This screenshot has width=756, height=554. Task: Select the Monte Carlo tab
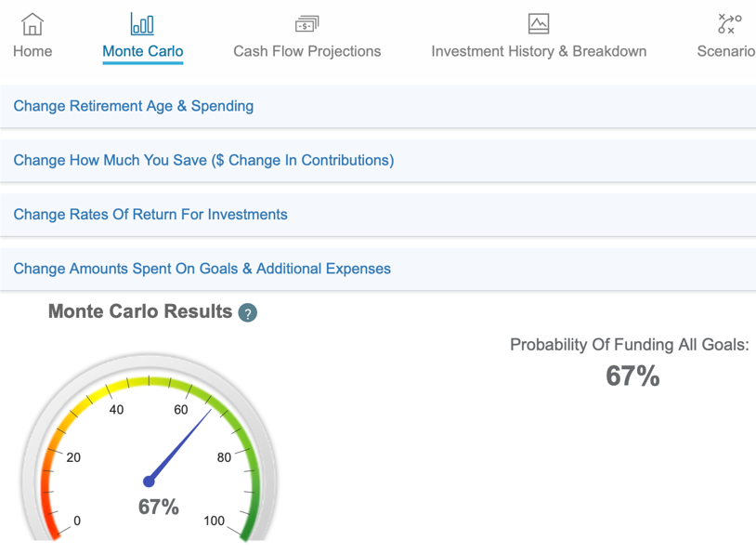point(142,51)
